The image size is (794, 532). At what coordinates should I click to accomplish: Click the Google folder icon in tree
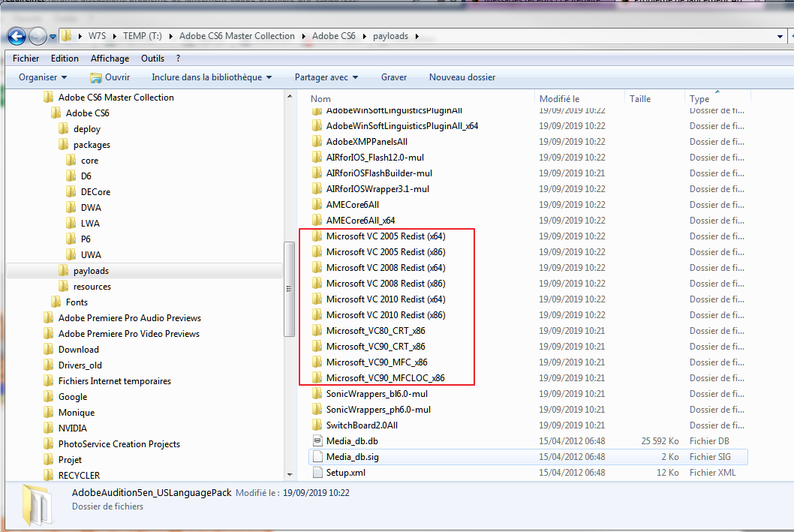[49, 396]
